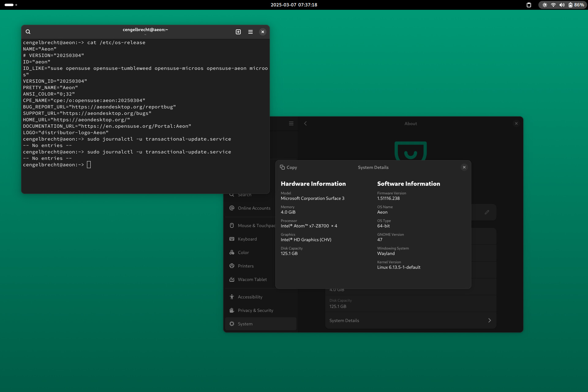588x392 pixels.
Task: Click the Copy button in System Details
Action: 288,167
